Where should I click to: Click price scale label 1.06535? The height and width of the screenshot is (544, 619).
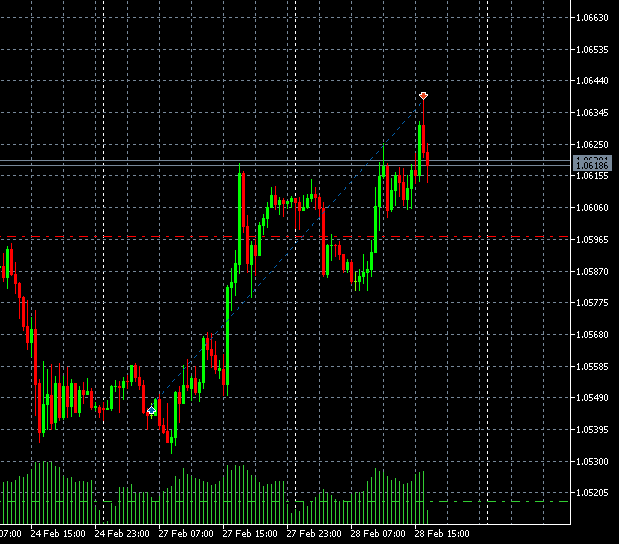coord(593,49)
